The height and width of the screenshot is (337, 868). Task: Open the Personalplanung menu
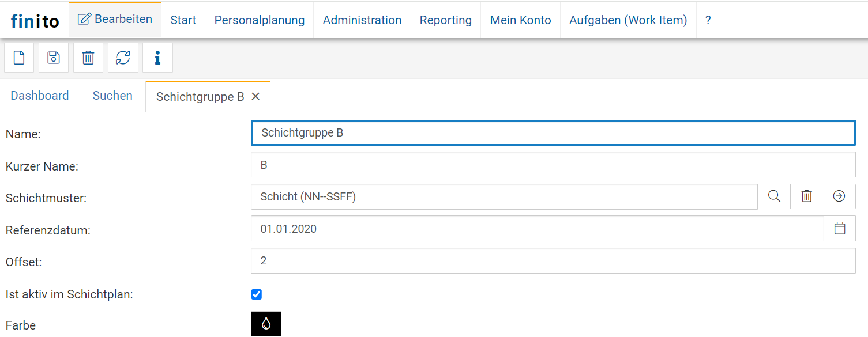pos(259,20)
